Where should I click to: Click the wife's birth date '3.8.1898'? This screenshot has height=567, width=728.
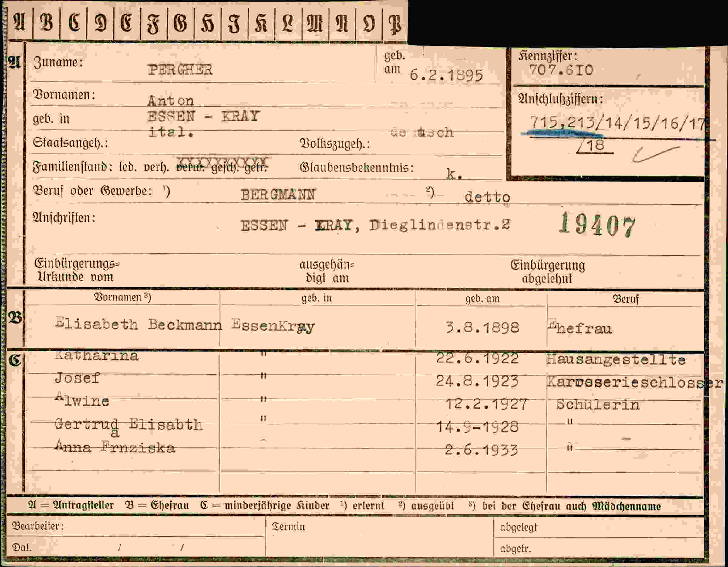482,328
